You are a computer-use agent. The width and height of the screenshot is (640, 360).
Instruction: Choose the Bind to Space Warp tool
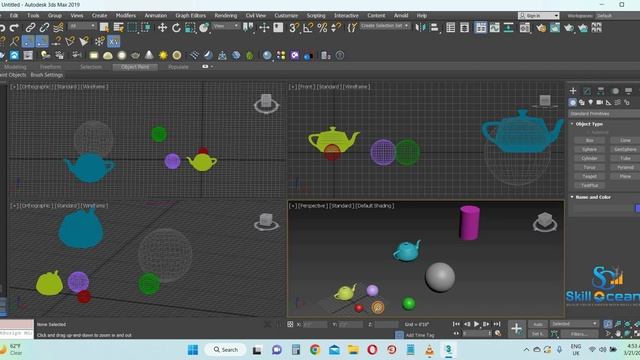[58, 28]
